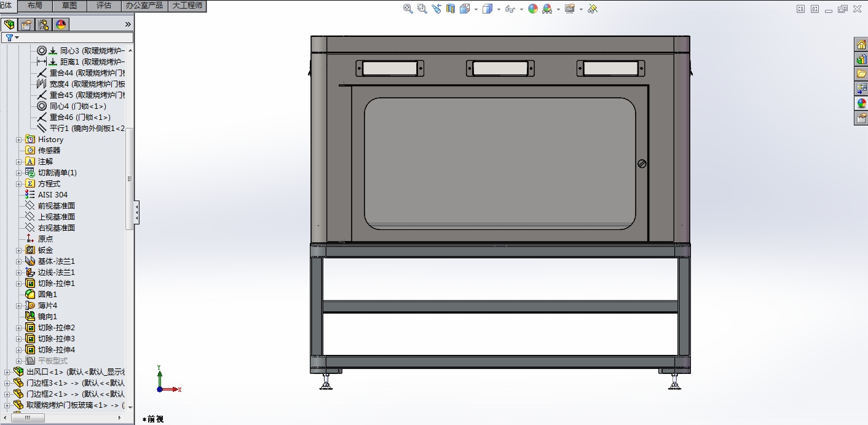This screenshot has width=868, height=425.
Task: Expand the 出风口<1> component
Action: coord(7,372)
